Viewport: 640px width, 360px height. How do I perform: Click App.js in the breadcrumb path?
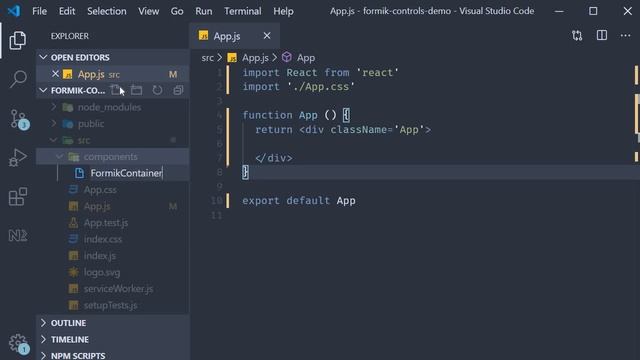(255, 58)
